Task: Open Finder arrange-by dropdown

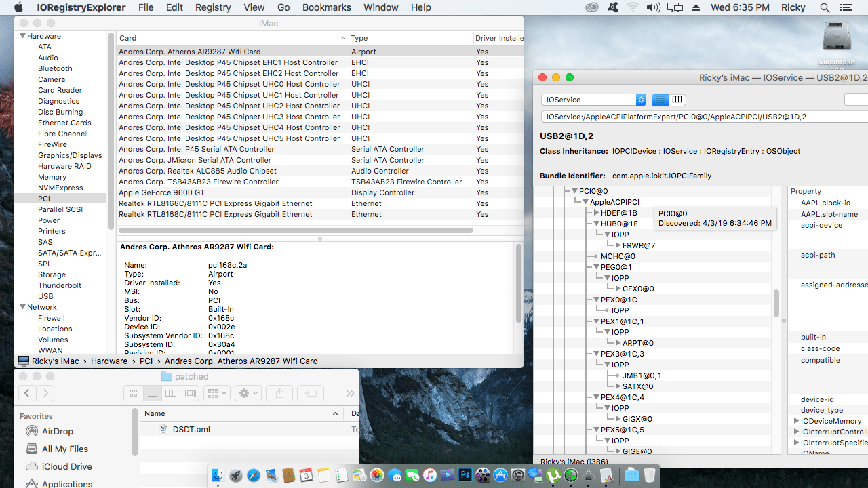Action: tap(218, 393)
